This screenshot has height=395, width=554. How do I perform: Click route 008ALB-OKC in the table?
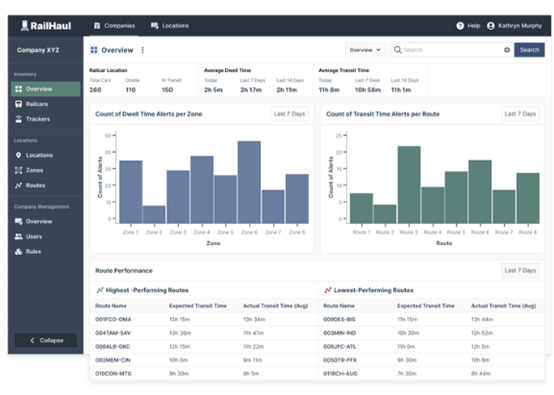tap(113, 347)
